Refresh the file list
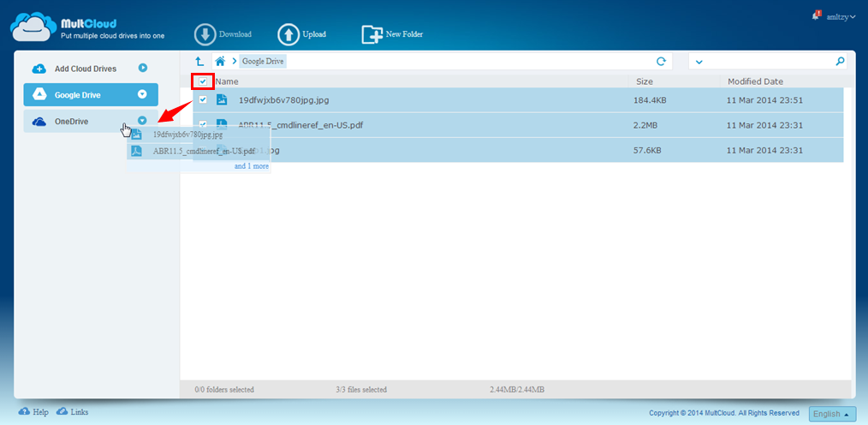 click(x=661, y=62)
